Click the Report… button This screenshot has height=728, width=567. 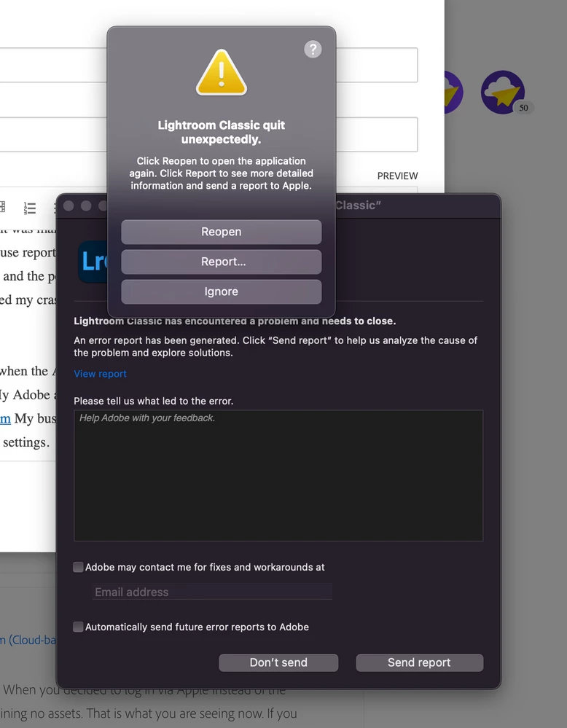click(x=221, y=262)
